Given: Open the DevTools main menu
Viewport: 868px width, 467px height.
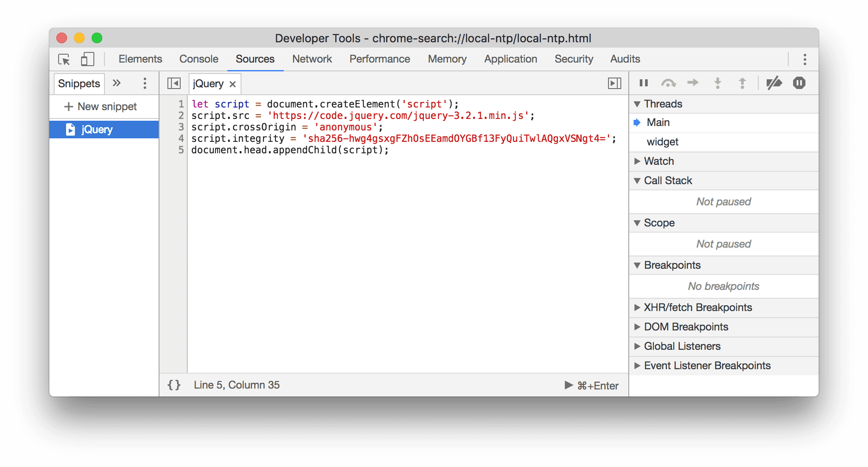Looking at the screenshot, I should point(805,59).
